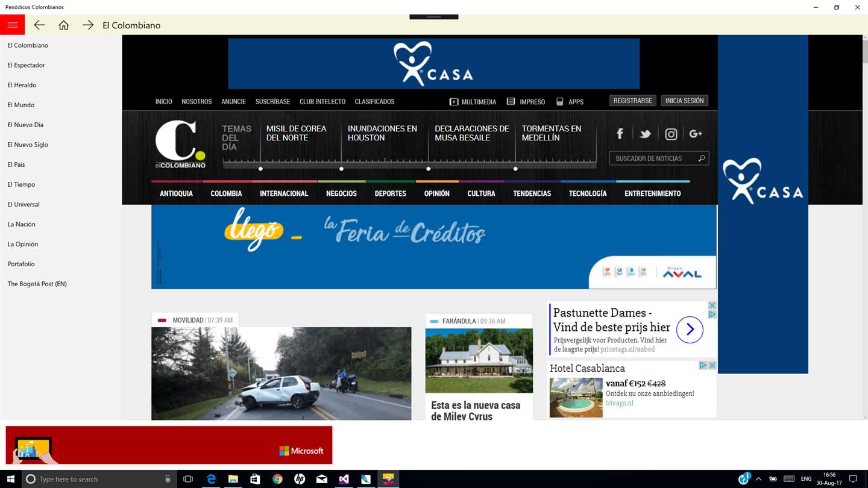Show hidden system tray icons
This screenshot has height=488, width=868.
point(758,479)
